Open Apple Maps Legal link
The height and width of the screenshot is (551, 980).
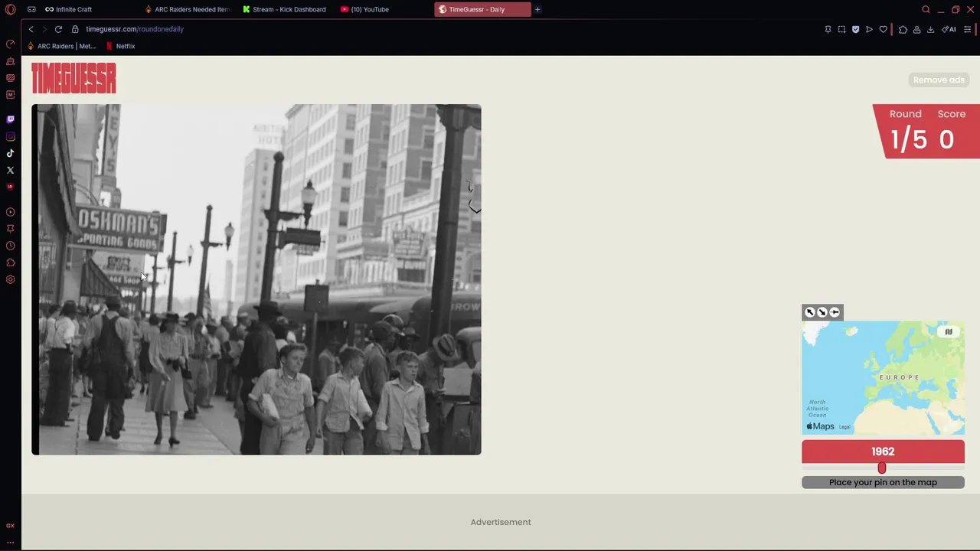[844, 427]
